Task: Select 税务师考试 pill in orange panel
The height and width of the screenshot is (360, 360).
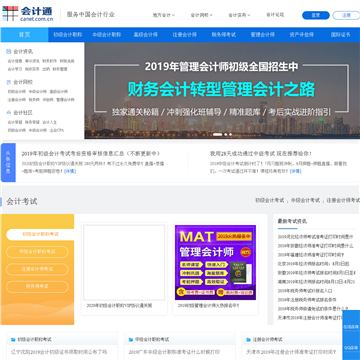Action: tap(37, 286)
